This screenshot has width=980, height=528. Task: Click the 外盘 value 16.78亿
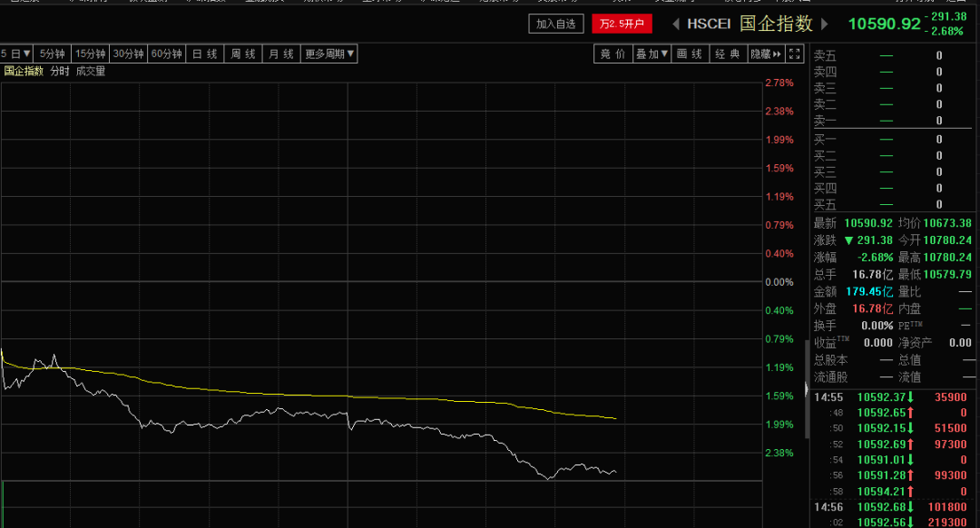[873, 308]
